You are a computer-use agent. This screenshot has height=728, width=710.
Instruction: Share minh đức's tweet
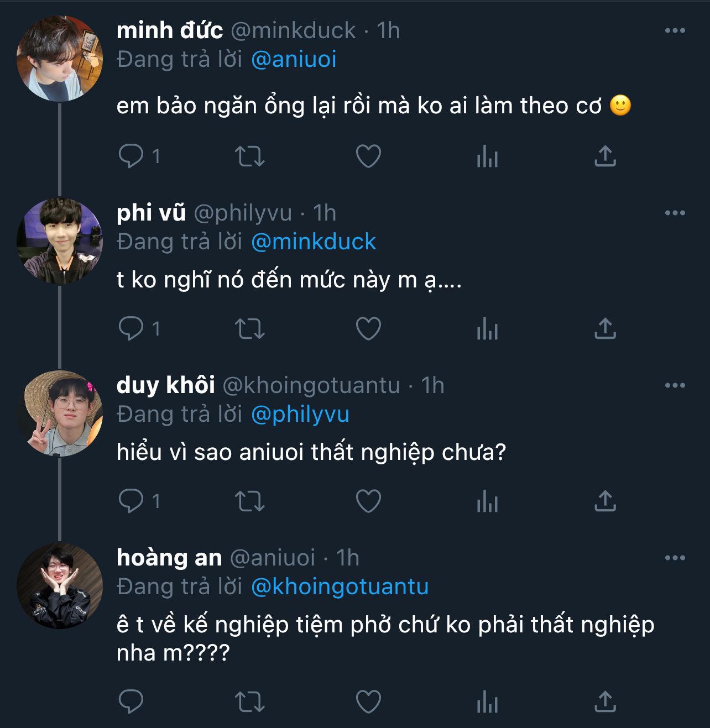point(605,156)
